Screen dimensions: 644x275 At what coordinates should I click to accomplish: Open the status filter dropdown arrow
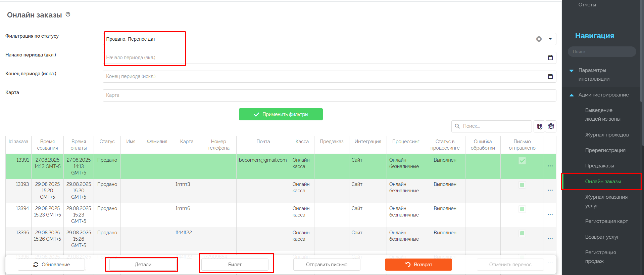tap(550, 39)
